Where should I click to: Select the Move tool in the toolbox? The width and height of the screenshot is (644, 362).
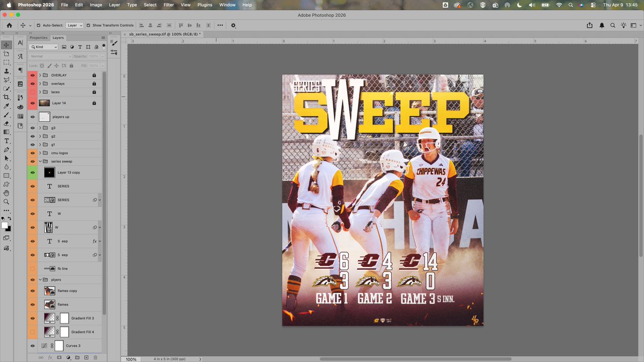[x=6, y=45]
